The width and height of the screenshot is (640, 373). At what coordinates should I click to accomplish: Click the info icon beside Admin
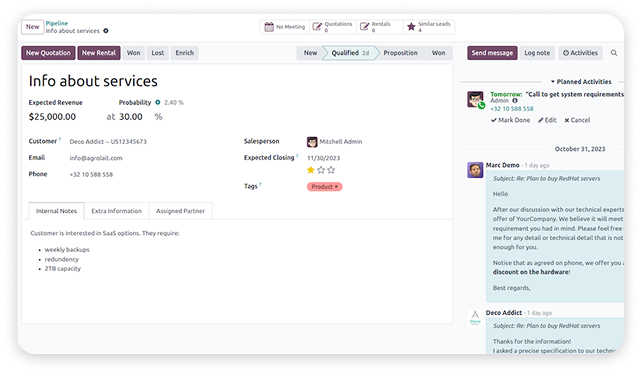(515, 100)
